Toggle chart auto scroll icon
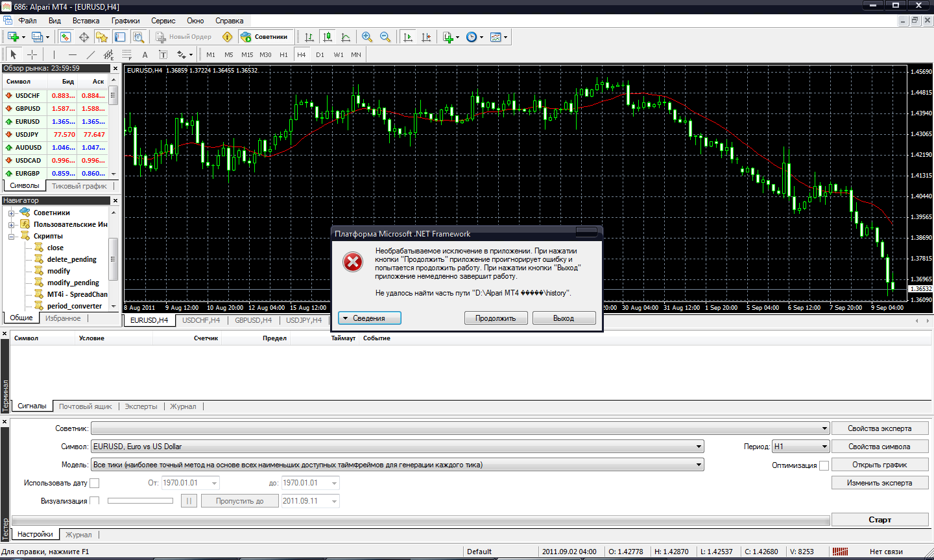This screenshot has height=560, width=934. 408,37
